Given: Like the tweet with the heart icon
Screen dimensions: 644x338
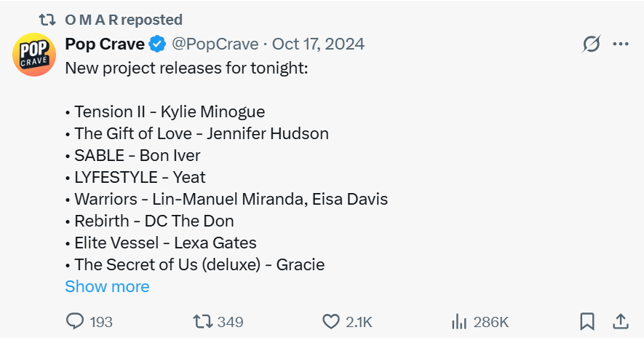Looking at the screenshot, I should click(331, 321).
